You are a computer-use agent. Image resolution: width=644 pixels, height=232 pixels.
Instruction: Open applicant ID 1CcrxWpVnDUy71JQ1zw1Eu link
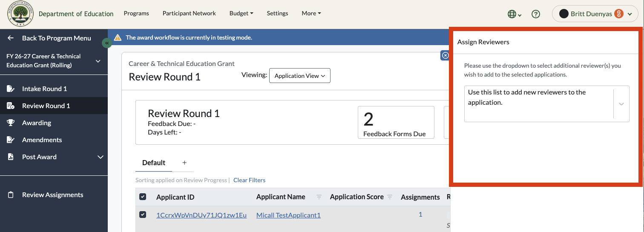coord(201,215)
